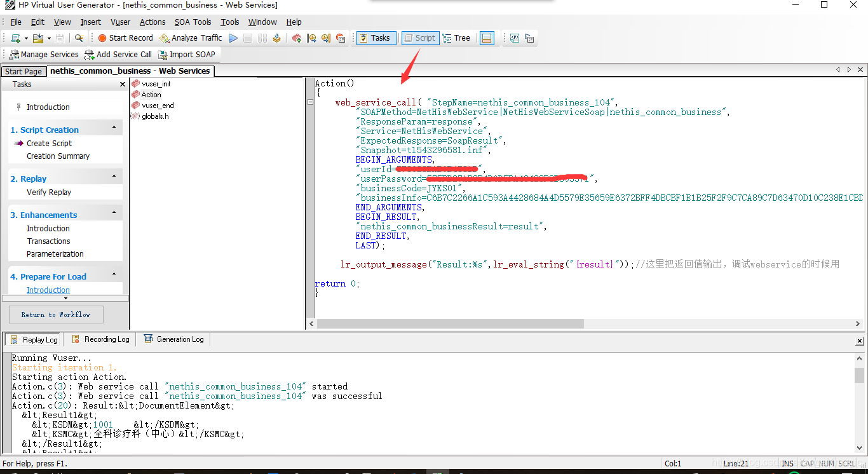Click the New Script toolbar icon
This screenshot has width=868, height=474.
coord(15,38)
